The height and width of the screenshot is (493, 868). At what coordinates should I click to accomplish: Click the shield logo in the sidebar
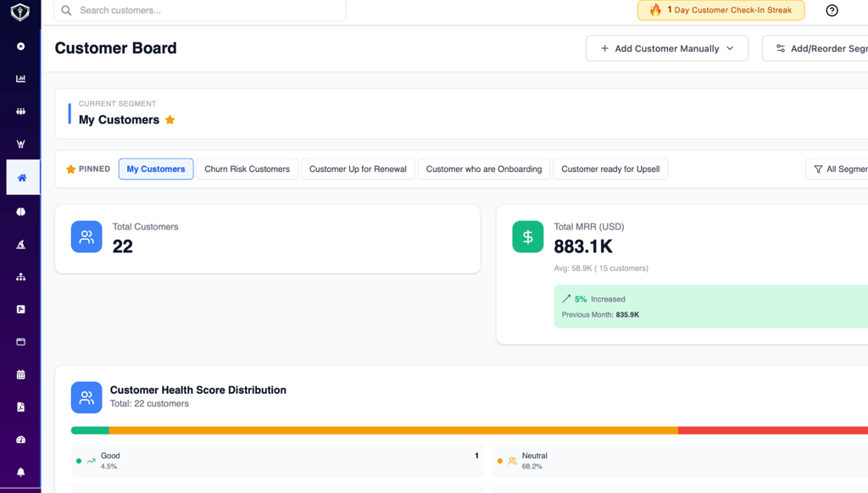[20, 11]
